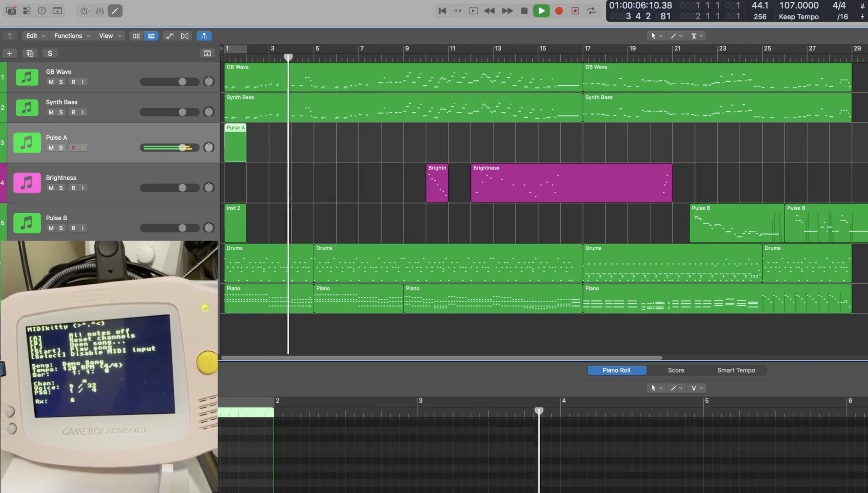Select the GB Wave track instrument icon
Viewport: 868px width, 493px height.
[x=27, y=77]
